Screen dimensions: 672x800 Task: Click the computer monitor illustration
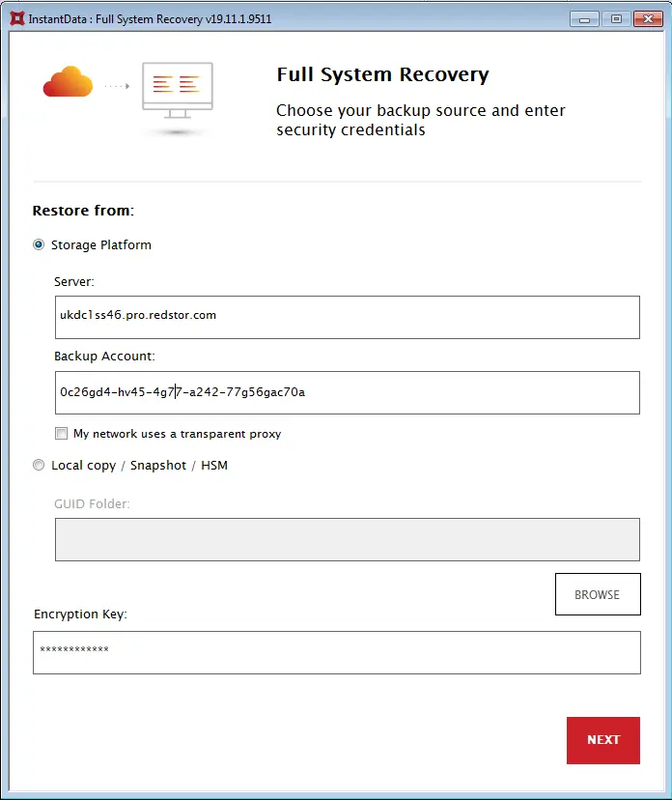point(178,90)
